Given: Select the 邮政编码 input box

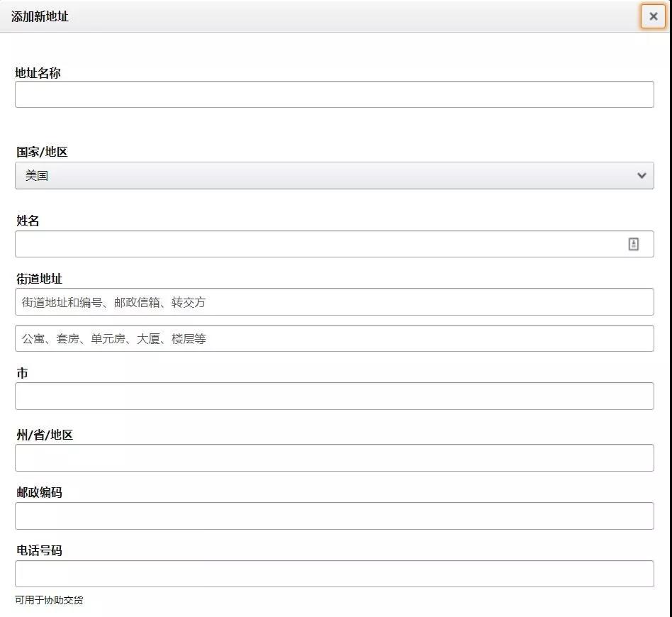Looking at the screenshot, I should 334,516.
